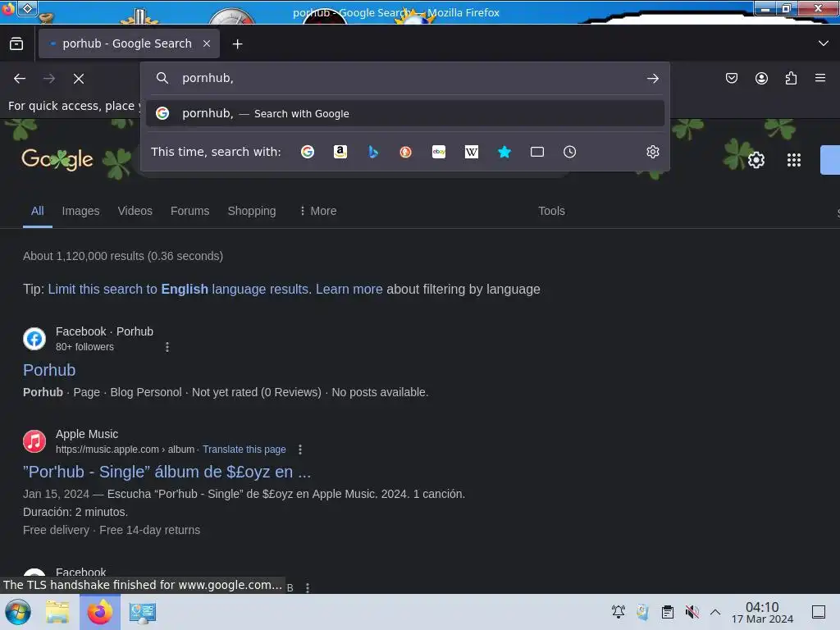Click inside the address bar text field
The height and width of the screenshot is (630, 840).
point(407,78)
